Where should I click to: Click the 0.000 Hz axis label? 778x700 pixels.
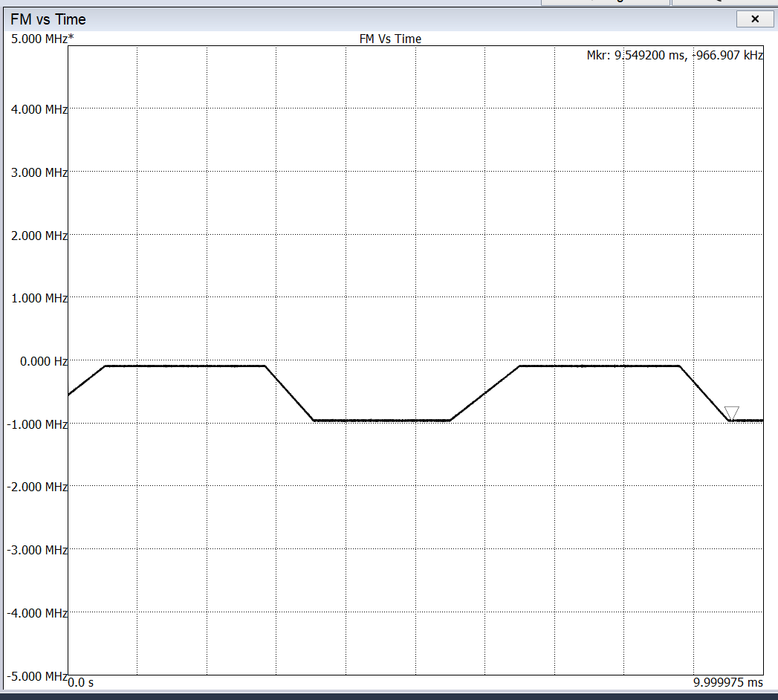point(44,361)
